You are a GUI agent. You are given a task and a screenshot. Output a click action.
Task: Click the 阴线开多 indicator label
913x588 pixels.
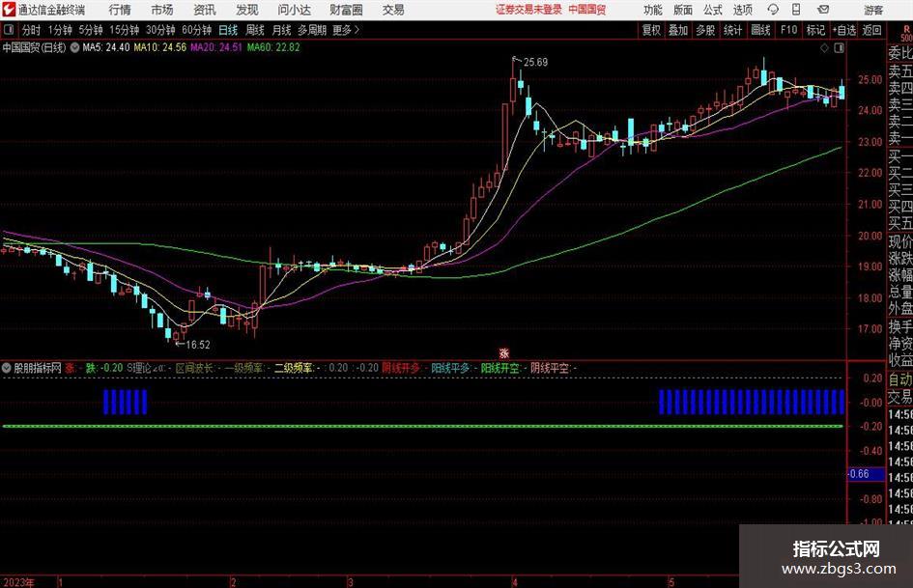coord(401,368)
